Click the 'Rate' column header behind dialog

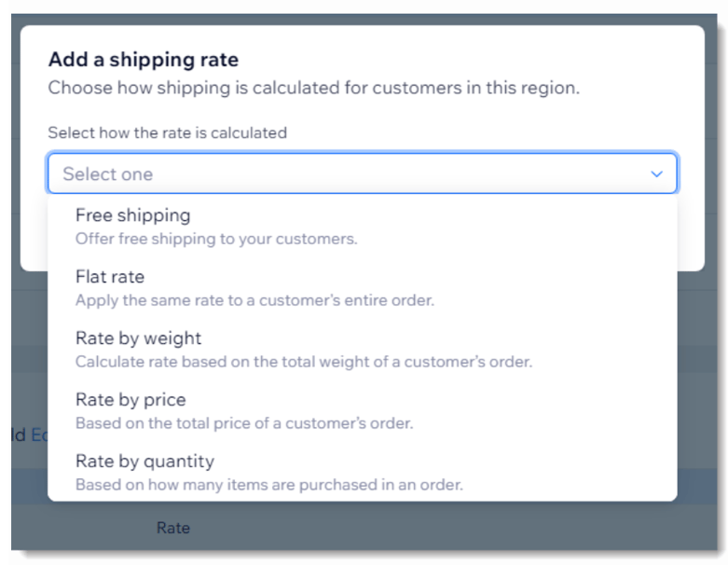click(x=172, y=529)
